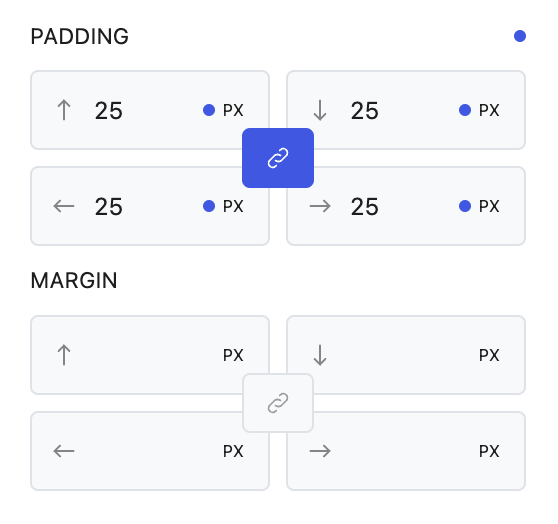The width and height of the screenshot is (558, 524).
Task: Click the margin left arrow icon
Action: pos(64,451)
